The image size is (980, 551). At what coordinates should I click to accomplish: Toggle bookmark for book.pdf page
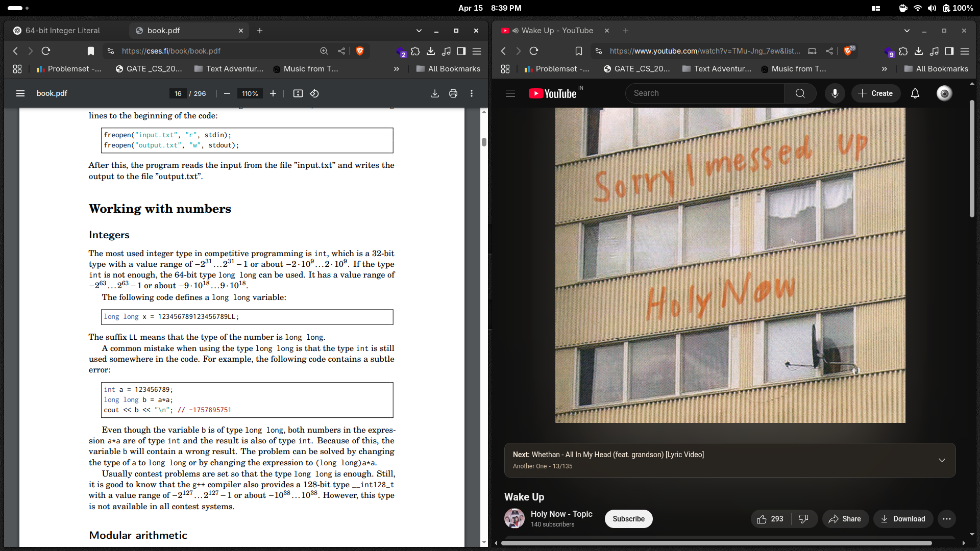coord(90,51)
